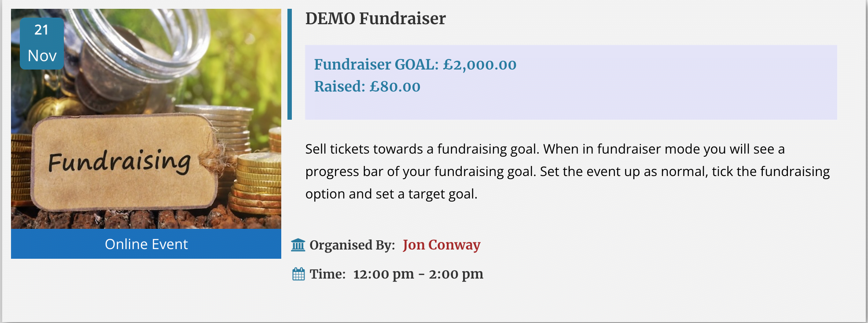Click the Online Event banner

point(146,244)
